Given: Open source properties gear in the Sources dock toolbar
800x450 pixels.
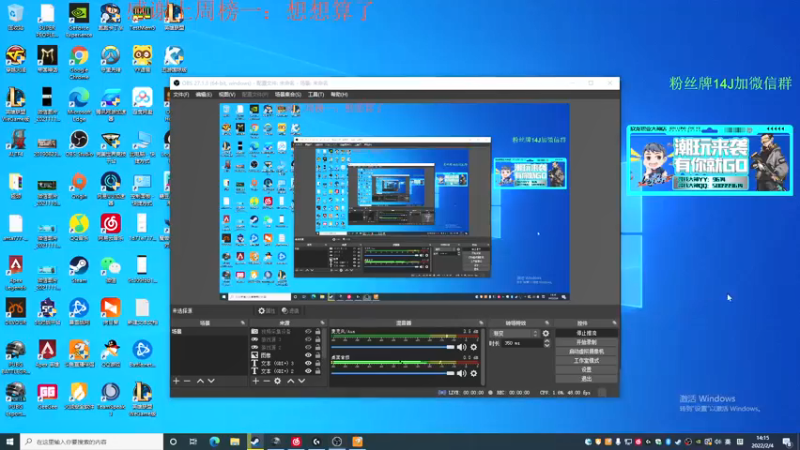Looking at the screenshot, I should [278, 381].
